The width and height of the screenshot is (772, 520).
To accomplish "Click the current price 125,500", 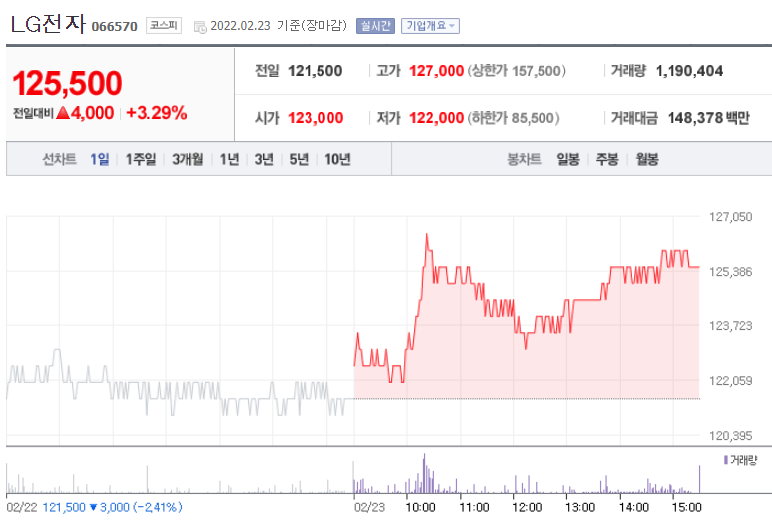I will (67, 83).
